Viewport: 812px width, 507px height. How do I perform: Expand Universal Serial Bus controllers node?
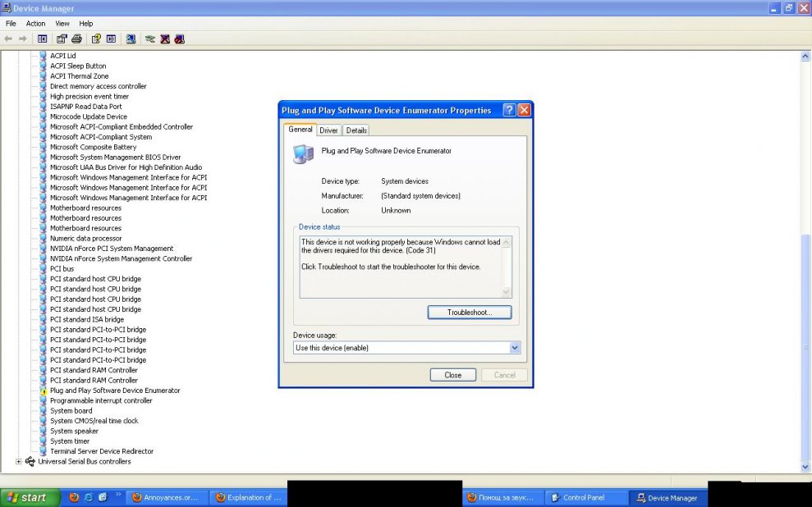coord(19,461)
